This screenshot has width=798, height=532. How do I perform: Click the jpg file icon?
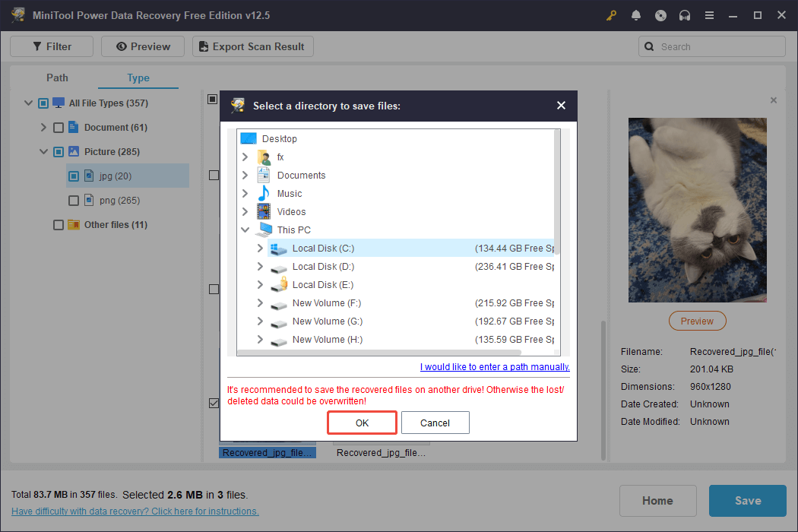click(x=89, y=176)
